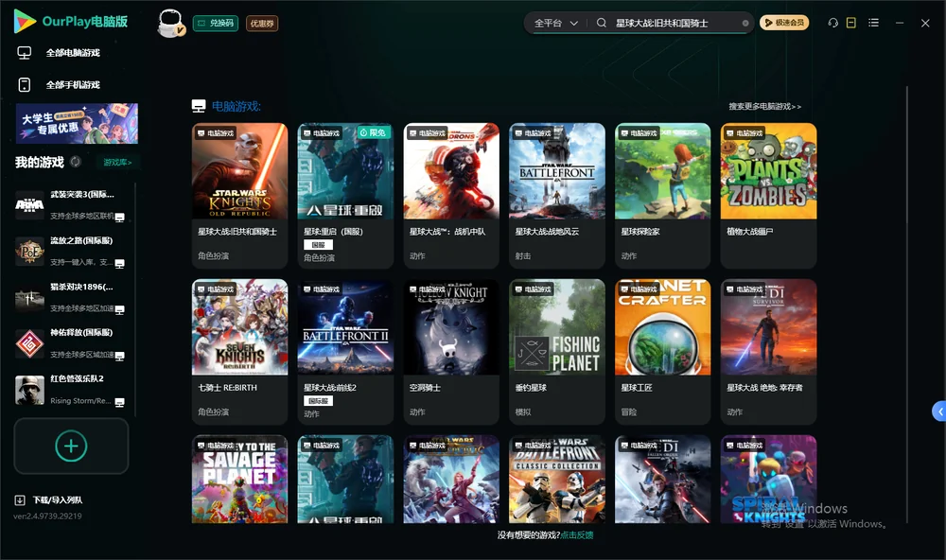The image size is (946, 560).
Task: Refresh the 我的游戏 list icon
Action: coord(76,162)
